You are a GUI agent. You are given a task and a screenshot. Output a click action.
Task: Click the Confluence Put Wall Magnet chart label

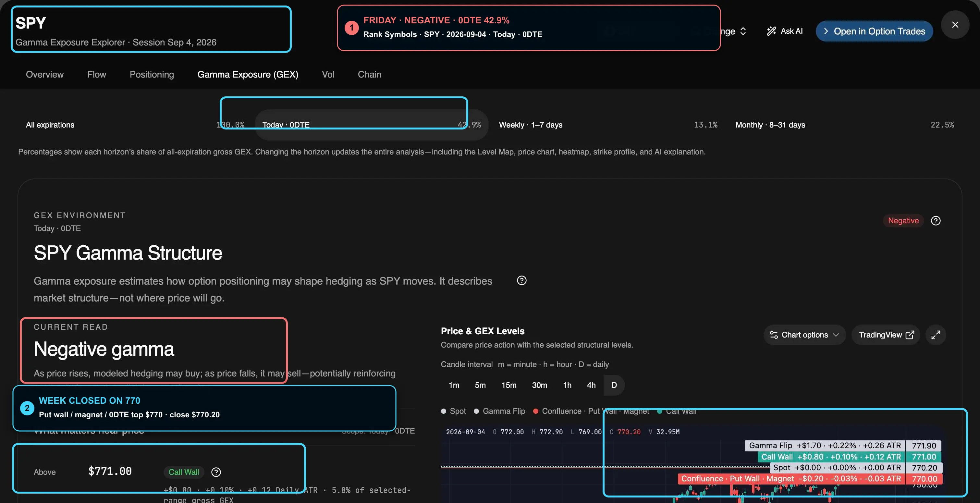791,479
